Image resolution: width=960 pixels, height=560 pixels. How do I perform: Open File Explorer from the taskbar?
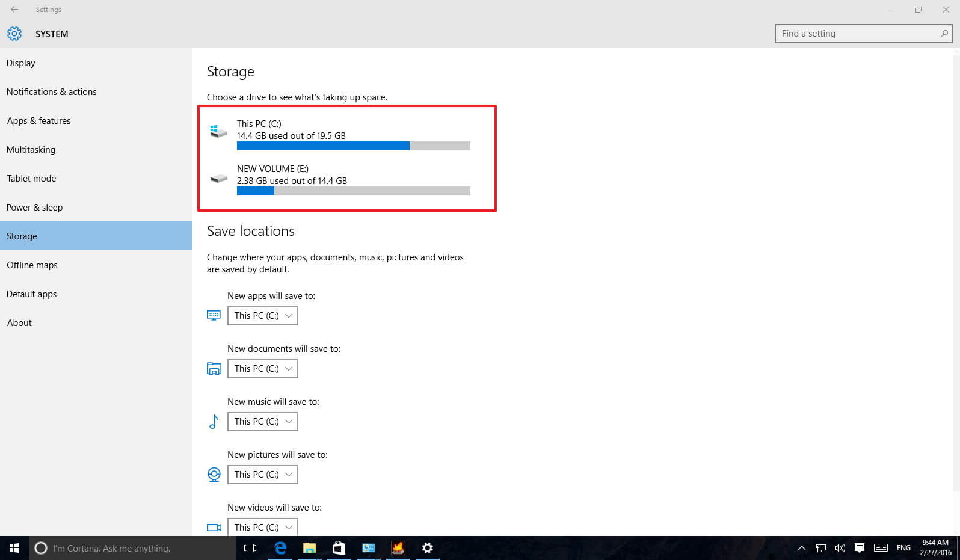(x=310, y=548)
